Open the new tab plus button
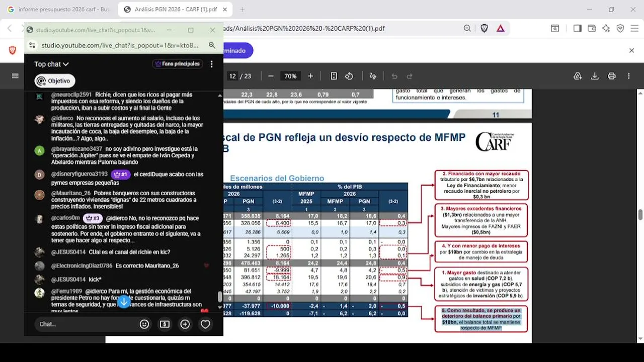644x362 pixels. pos(242,9)
